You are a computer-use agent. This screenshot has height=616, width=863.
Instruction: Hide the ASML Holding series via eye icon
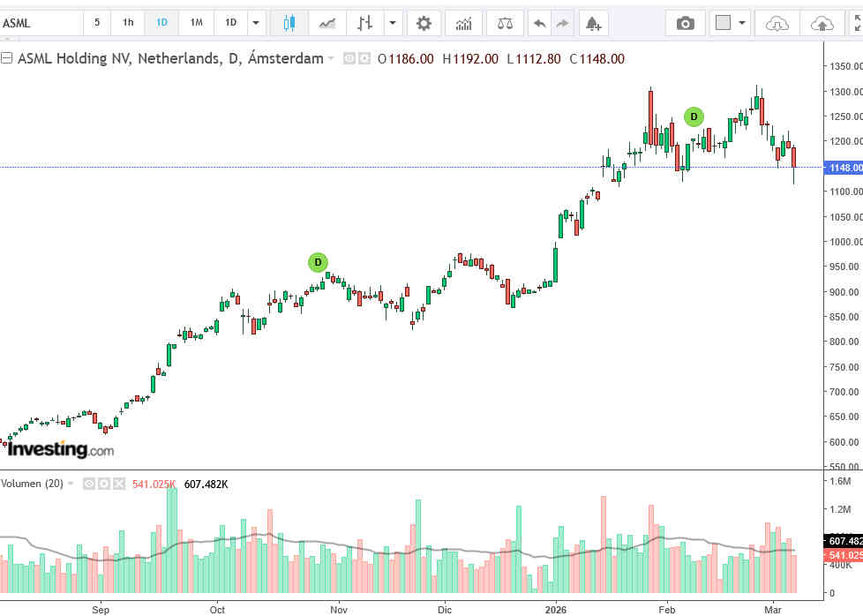coord(349,59)
